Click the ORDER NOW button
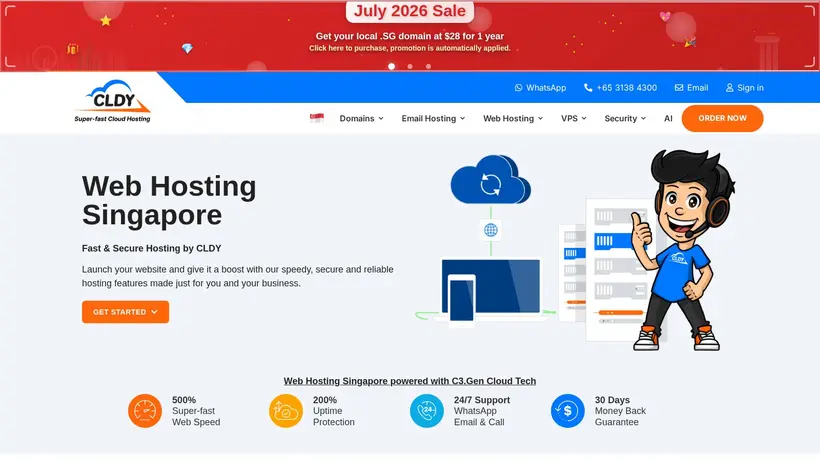 tap(722, 118)
